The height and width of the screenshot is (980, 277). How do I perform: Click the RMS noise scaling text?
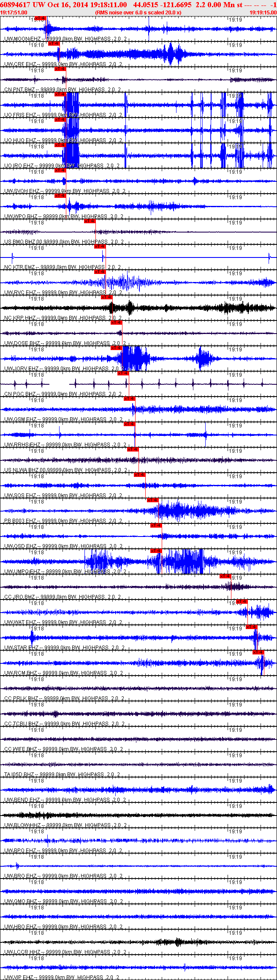[138, 13]
